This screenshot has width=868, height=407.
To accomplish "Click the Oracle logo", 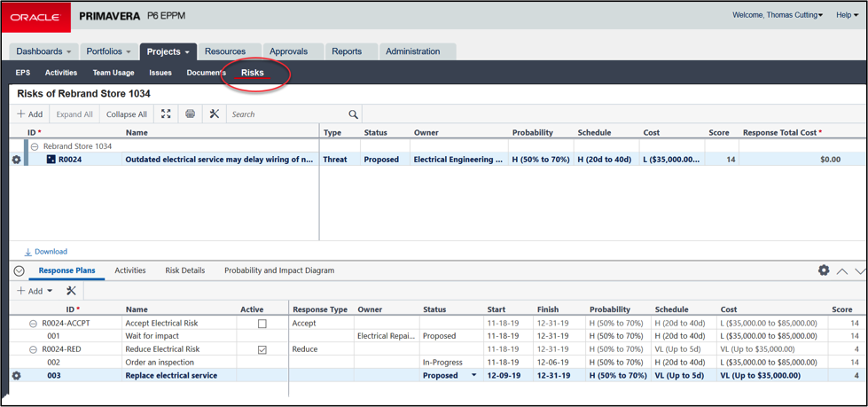I will tap(36, 17).
